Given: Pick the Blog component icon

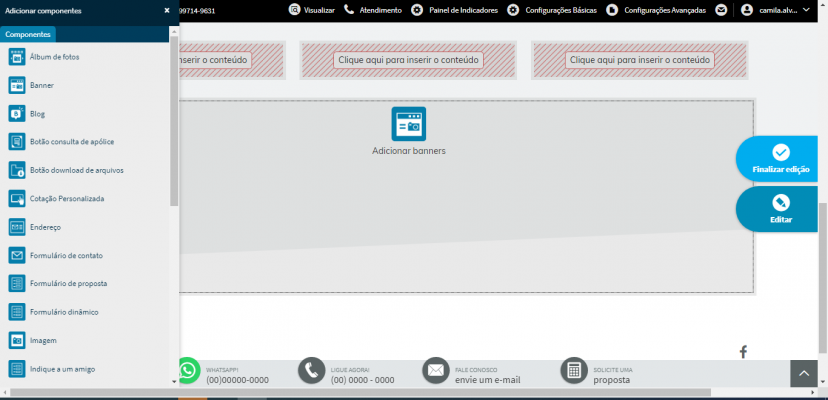Looking at the screenshot, I should point(17,114).
